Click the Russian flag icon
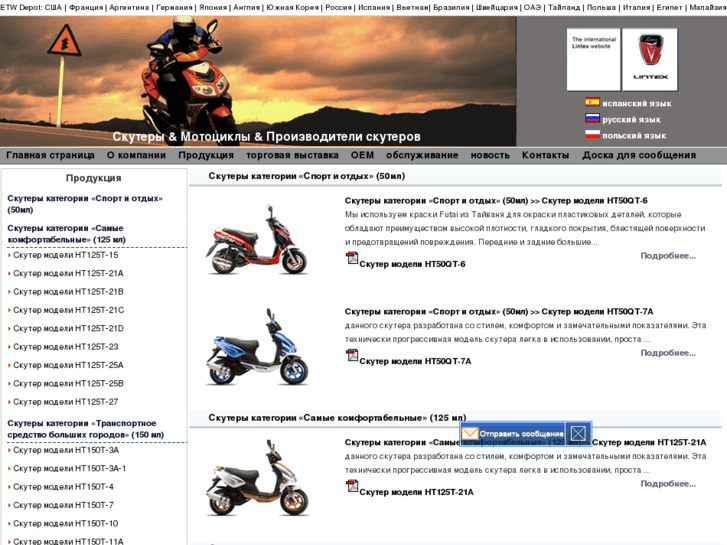The image size is (727, 545). (592, 118)
